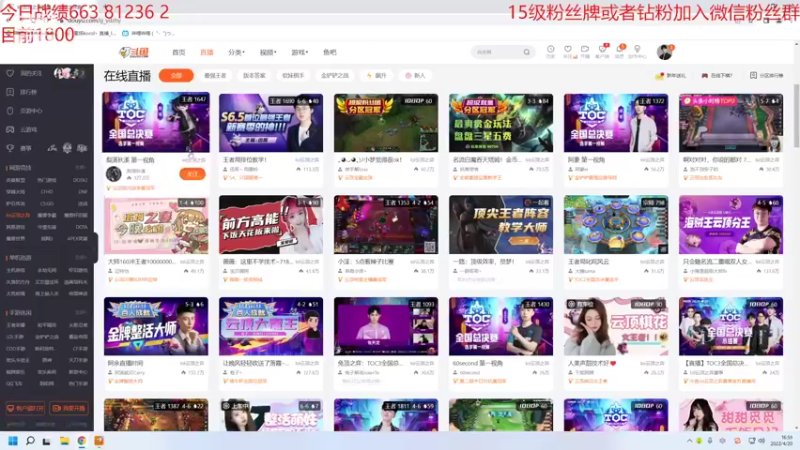Click the APEX英雄 category in sidebar

coord(78,238)
